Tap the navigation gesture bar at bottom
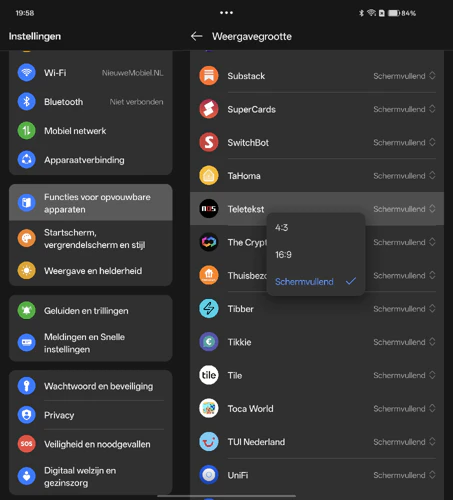Image resolution: width=453 pixels, height=500 pixels. pyautogui.click(x=226, y=496)
